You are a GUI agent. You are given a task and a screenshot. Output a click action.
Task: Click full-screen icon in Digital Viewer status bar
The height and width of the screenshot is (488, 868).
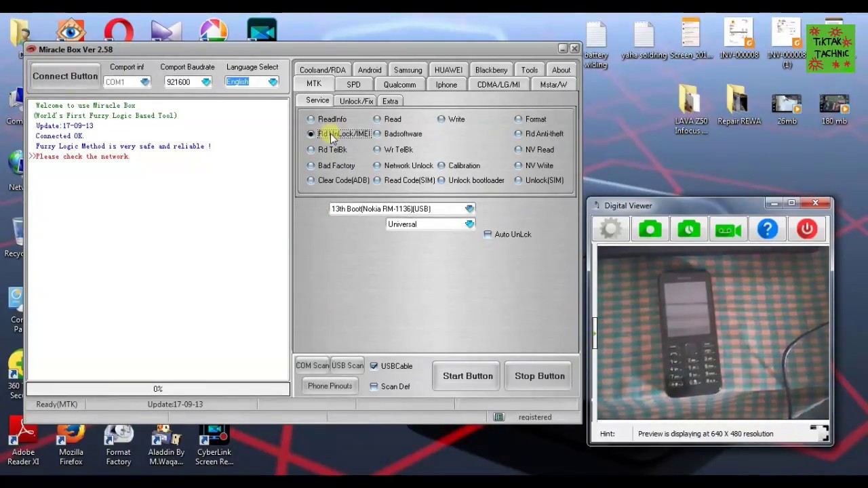(819, 433)
